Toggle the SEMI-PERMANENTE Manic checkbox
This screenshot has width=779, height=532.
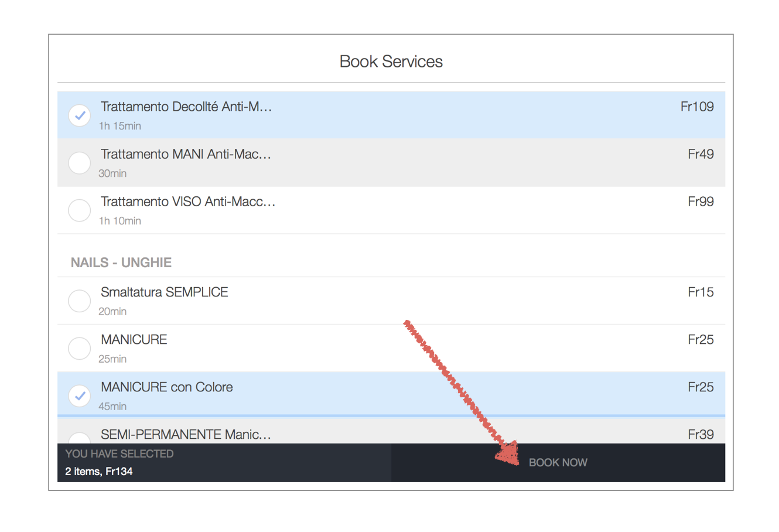pos(80,438)
